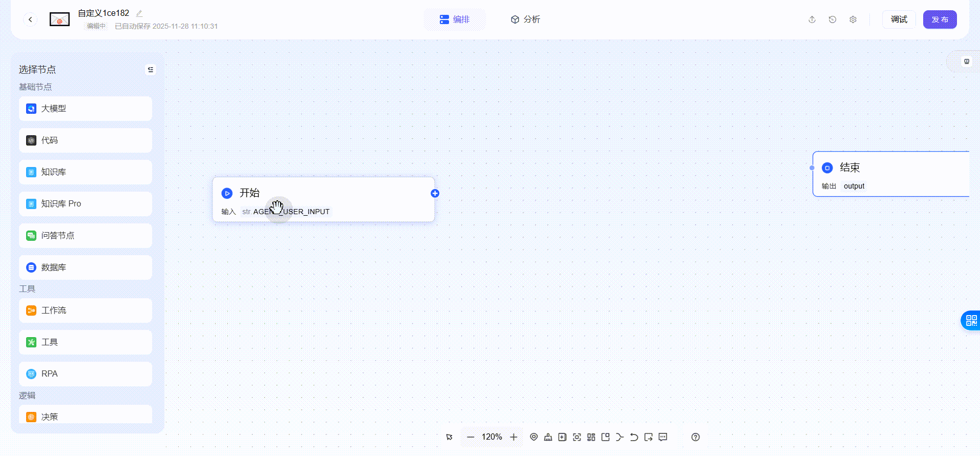Click the floating QR code button

point(971,321)
